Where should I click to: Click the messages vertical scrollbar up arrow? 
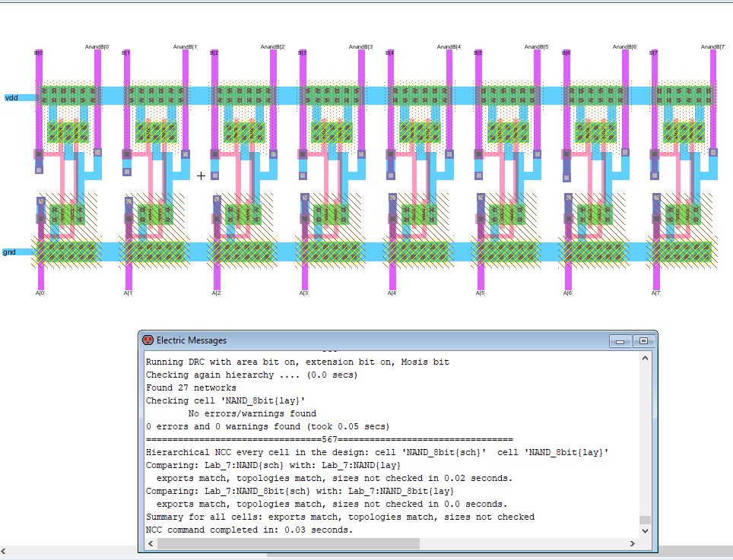click(x=645, y=358)
